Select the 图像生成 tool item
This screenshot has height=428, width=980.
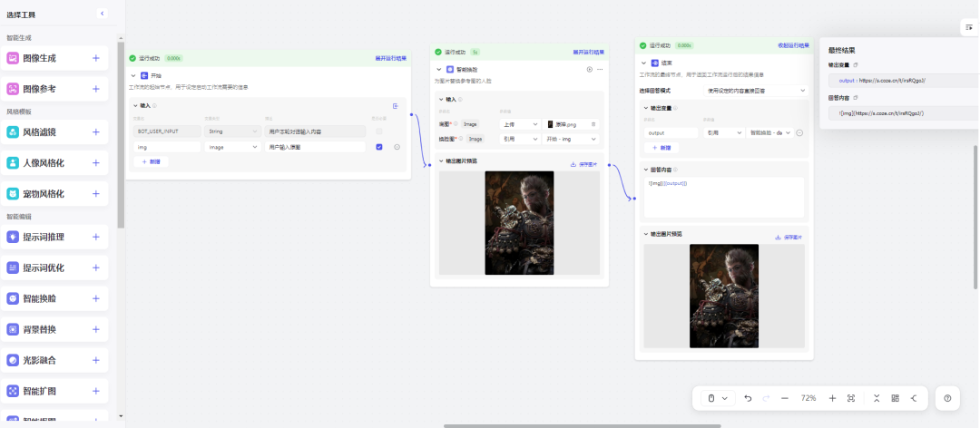pyautogui.click(x=54, y=58)
